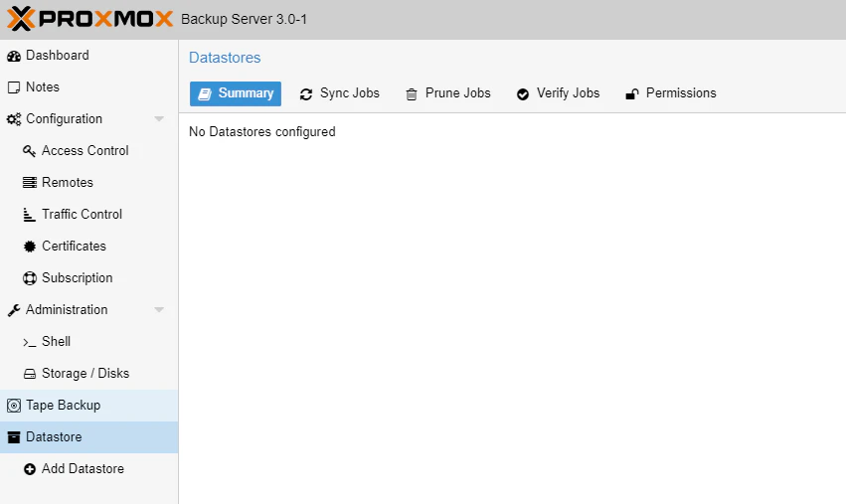Viewport: 846px width, 504px height.
Task: Click the Certificates badge icon
Action: coord(29,247)
